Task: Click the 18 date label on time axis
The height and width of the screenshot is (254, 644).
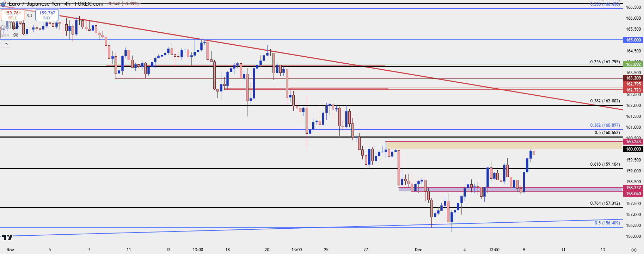Action: [228, 250]
